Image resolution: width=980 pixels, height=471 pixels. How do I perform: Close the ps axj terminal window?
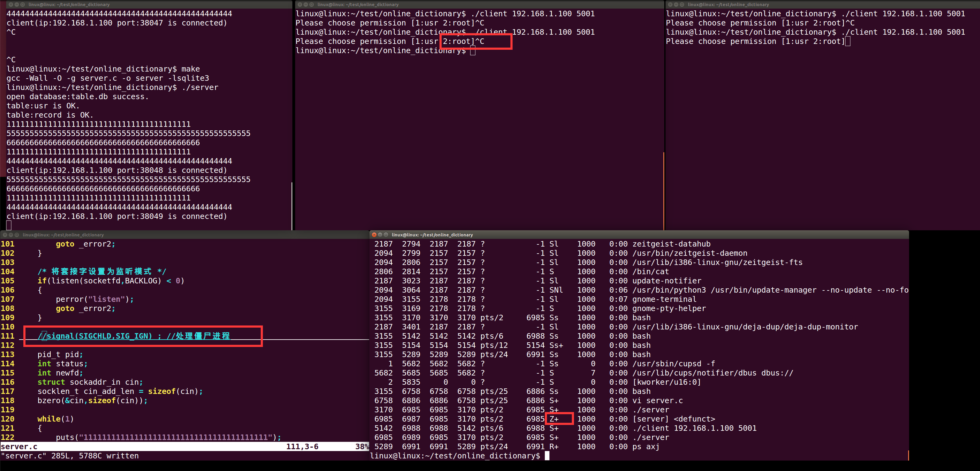[374, 235]
